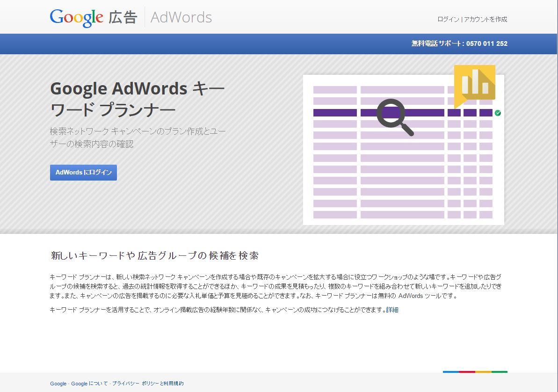The height and width of the screenshot is (392, 558).
Task: Click the AdWords にログイン button
Action: 83,172
